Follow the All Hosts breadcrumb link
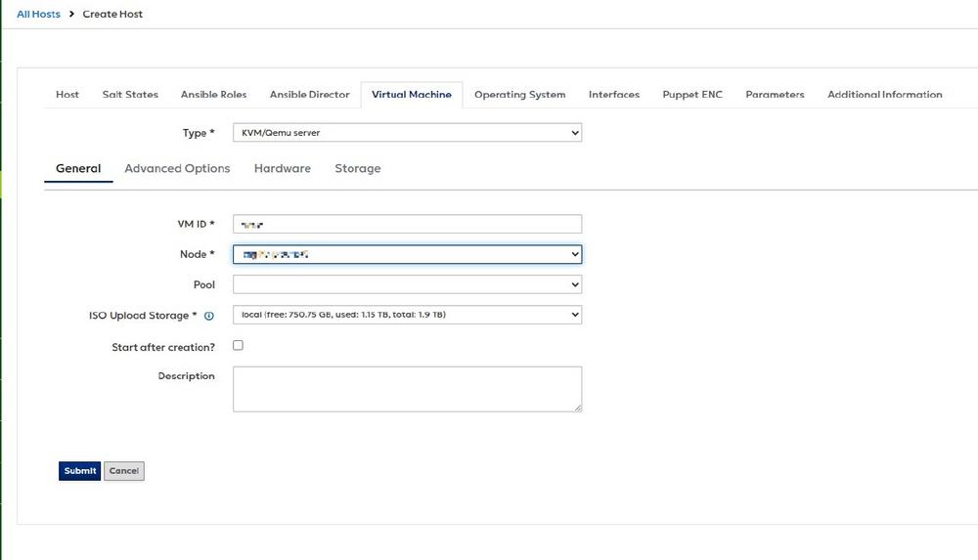Image resolution: width=978 pixels, height=560 pixels. click(38, 14)
